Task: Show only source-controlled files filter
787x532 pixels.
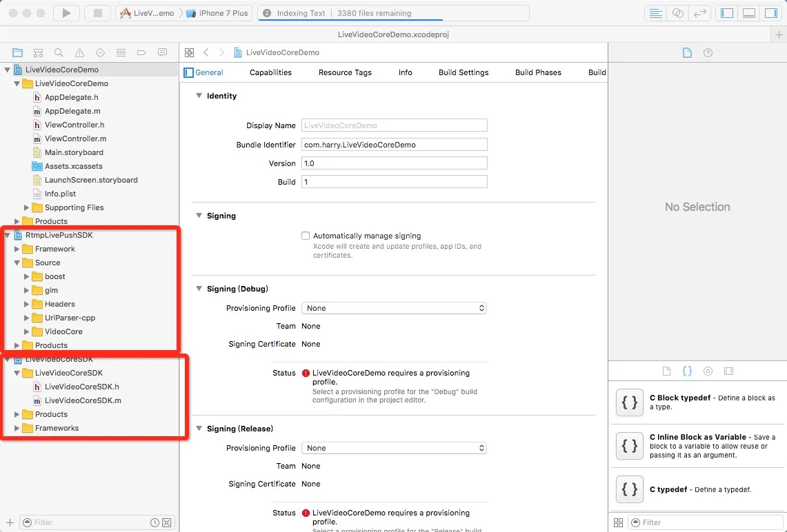Action: [x=167, y=522]
